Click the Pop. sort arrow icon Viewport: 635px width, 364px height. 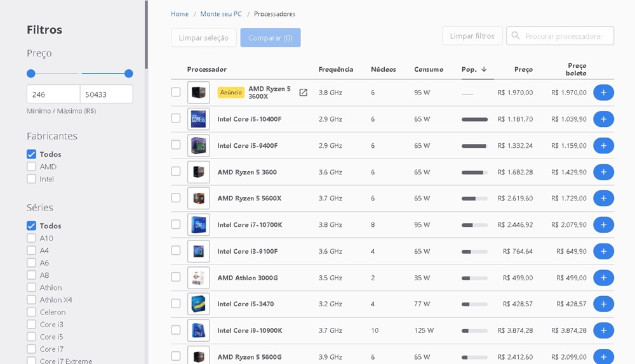click(484, 69)
